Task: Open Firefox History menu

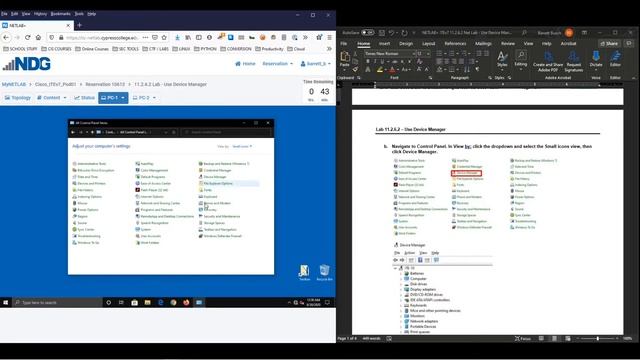Action: pyautogui.click(x=40, y=14)
